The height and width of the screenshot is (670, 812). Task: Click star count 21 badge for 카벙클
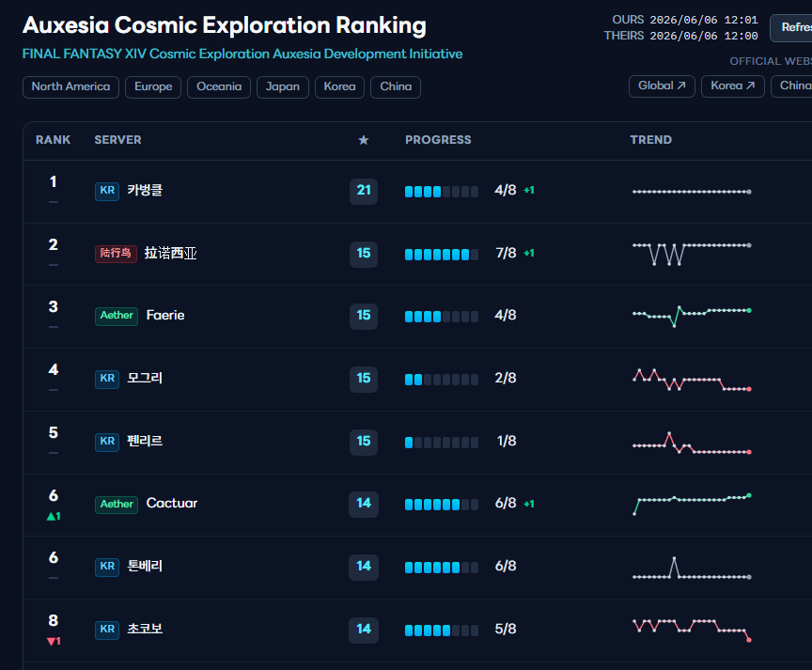click(x=364, y=191)
